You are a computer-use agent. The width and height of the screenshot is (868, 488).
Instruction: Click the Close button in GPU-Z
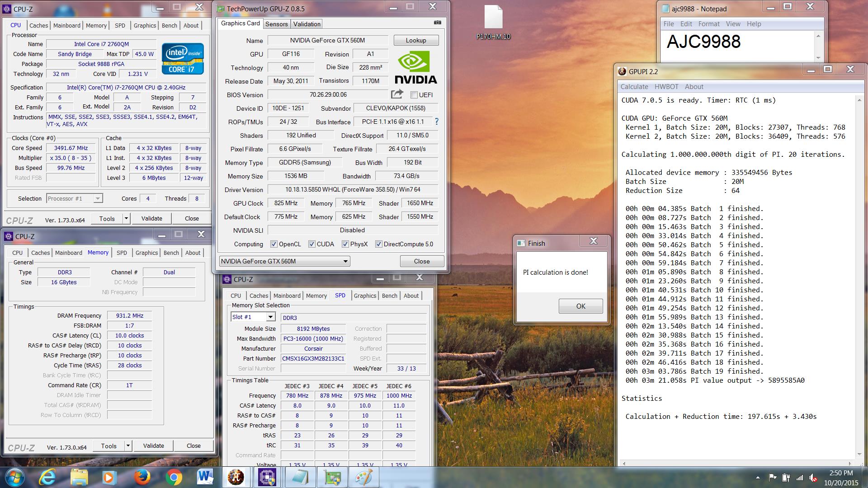coord(422,261)
